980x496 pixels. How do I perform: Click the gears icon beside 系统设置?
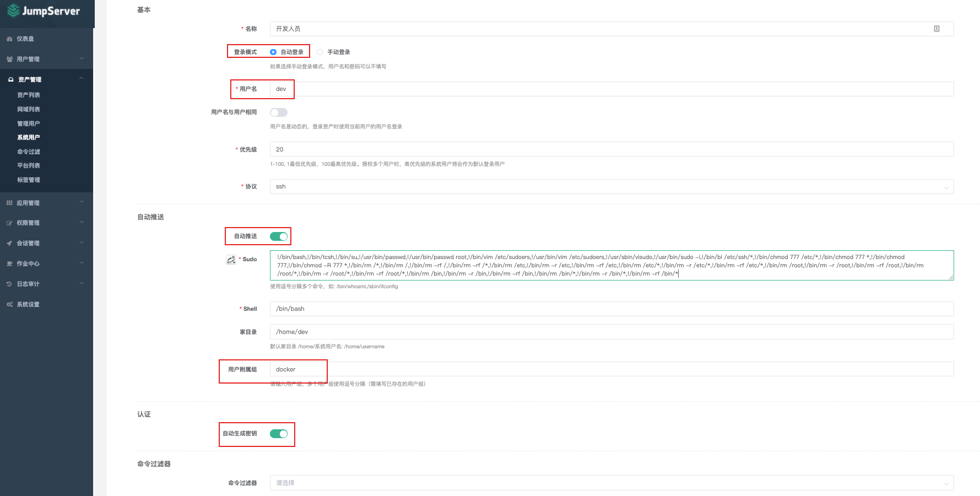coord(9,304)
